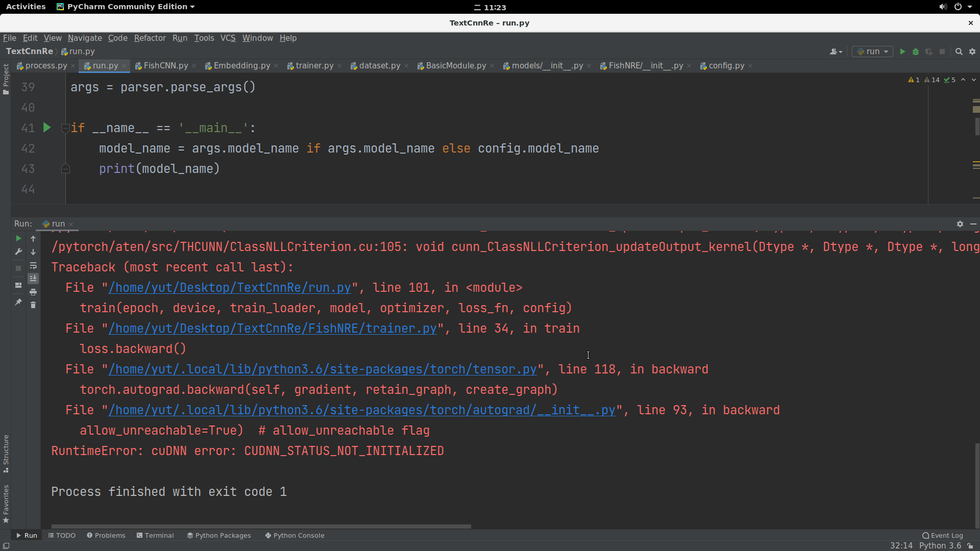Rerun with the green Run panel arrow
Viewport: 980px width, 551px height.
tap(18, 238)
